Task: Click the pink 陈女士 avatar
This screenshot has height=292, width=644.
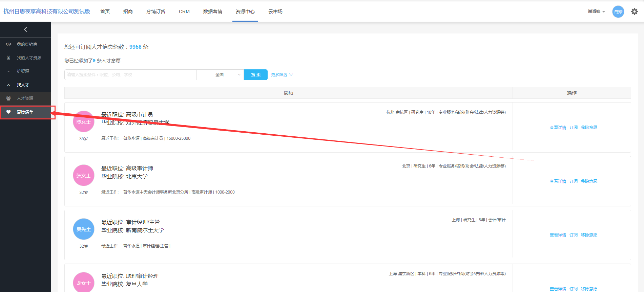Action: click(x=83, y=122)
